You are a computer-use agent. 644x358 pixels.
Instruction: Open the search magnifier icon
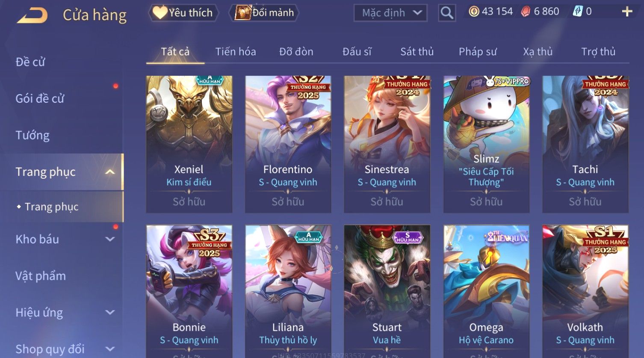pos(447,13)
